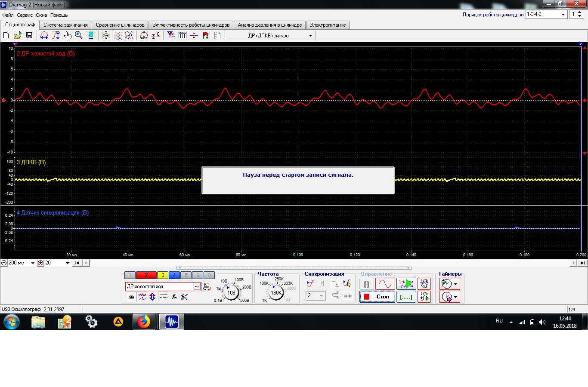The width and height of the screenshot is (588, 387).
Task: Select the hand pan tool
Action: (x=68, y=35)
